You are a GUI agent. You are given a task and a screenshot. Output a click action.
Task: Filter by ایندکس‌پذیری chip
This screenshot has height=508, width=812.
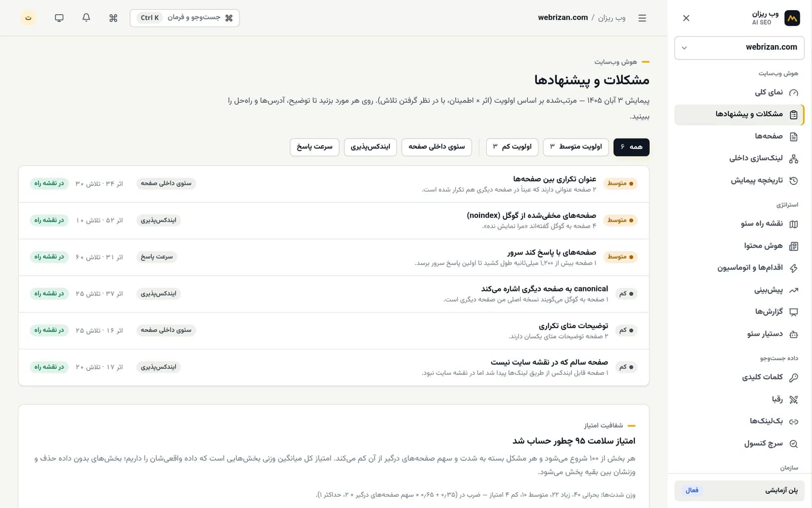(370, 147)
